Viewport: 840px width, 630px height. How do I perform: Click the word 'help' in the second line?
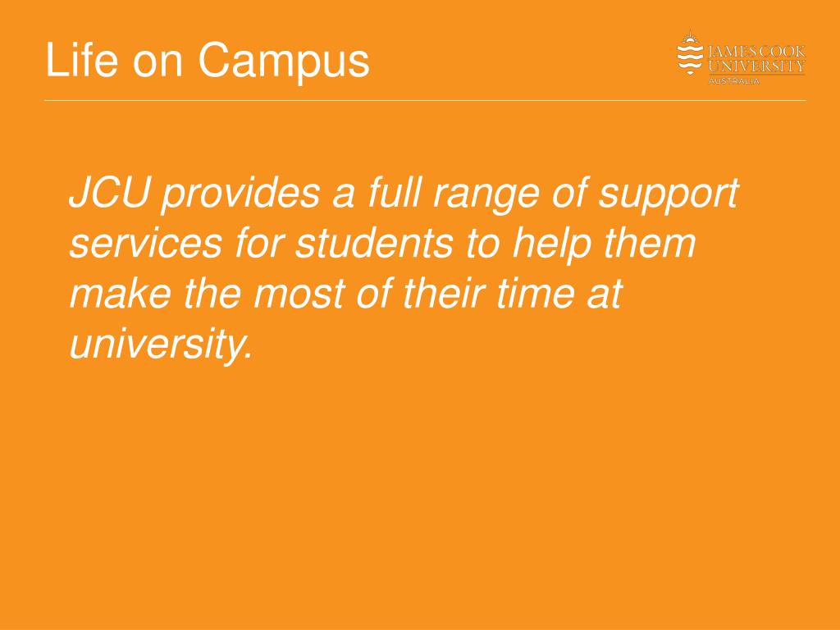pyautogui.click(x=552, y=244)
